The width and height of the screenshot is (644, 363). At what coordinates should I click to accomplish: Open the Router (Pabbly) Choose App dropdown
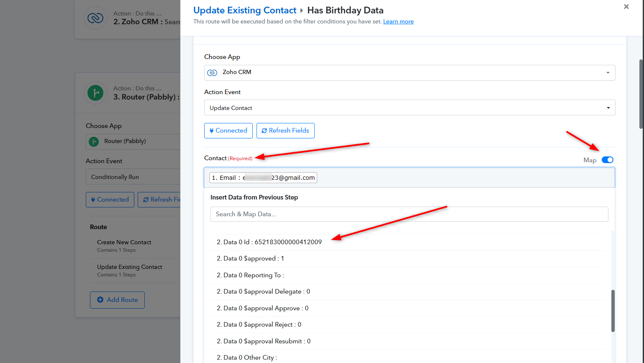pos(133,141)
